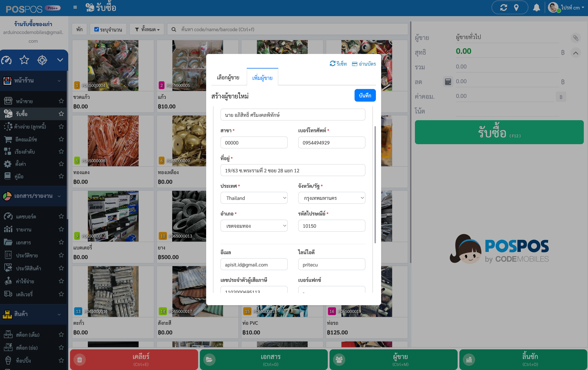Open the hamburger menu icon
The height and width of the screenshot is (370, 588).
75,7
